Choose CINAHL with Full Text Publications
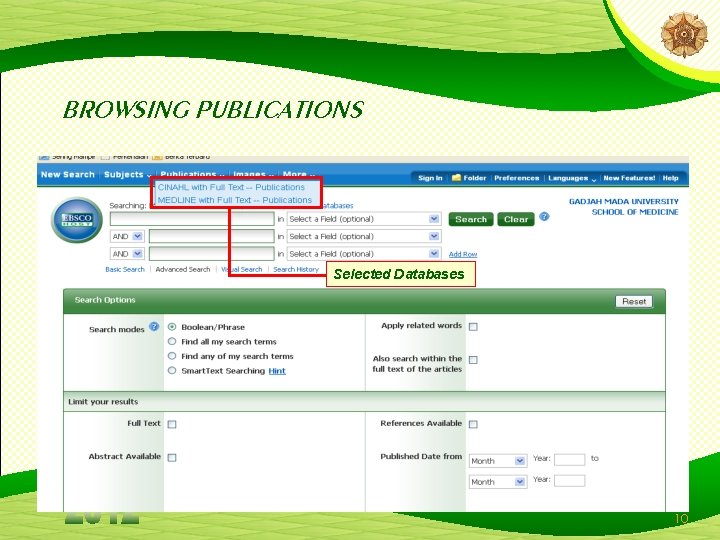Viewport: 720px width, 540px height. [x=231, y=187]
